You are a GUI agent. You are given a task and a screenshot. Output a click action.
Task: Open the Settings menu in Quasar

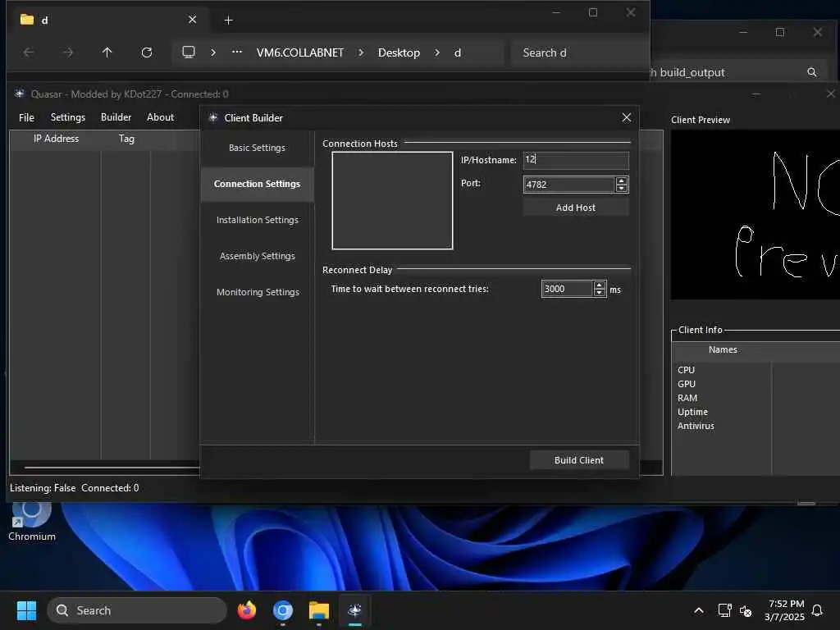[x=67, y=117]
